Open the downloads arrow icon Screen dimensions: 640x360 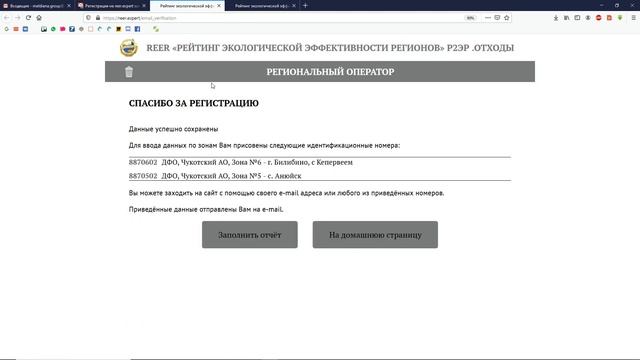(x=556, y=18)
